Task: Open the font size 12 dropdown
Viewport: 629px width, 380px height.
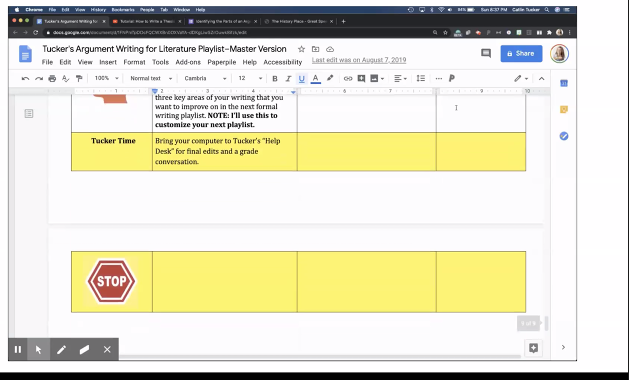Action: coord(250,78)
